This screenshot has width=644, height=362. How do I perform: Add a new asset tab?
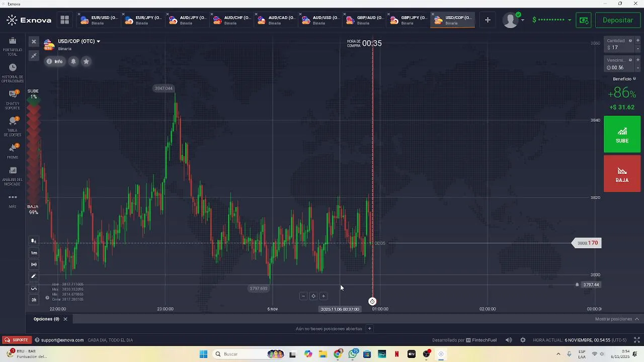(x=488, y=20)
